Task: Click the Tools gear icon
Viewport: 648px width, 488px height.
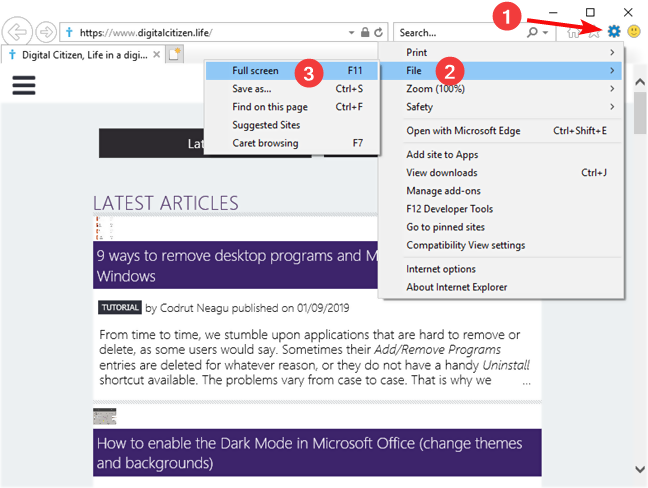Action: (x=614, y=31)
